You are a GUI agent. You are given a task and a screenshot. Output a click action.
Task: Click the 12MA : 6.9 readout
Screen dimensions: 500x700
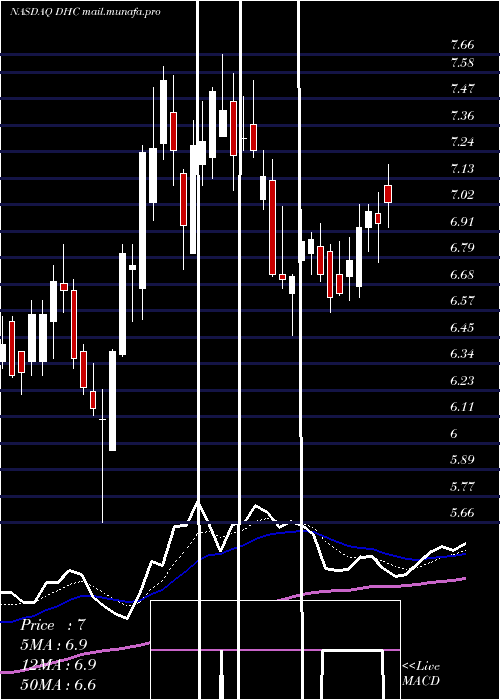tap(58, 665)
